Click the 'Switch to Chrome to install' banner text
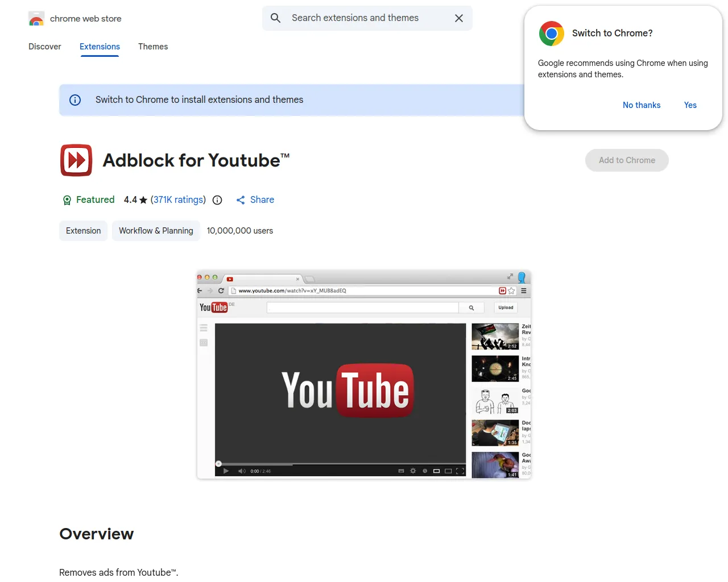Screen dimensions: 728x582 click(200, 100)
